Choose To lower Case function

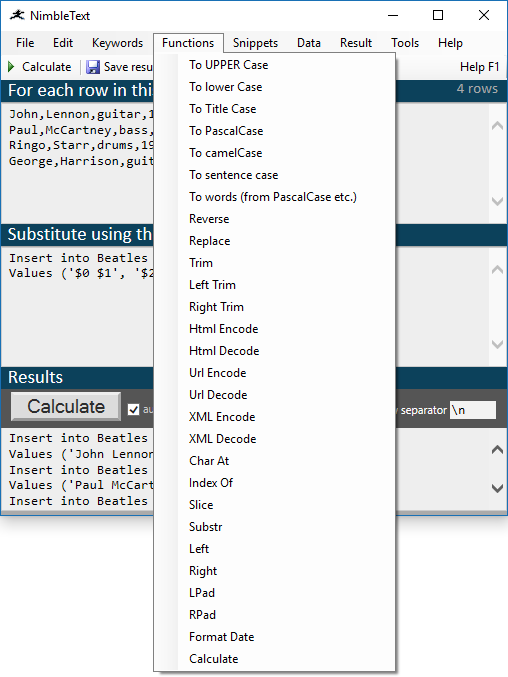(275, 87)
